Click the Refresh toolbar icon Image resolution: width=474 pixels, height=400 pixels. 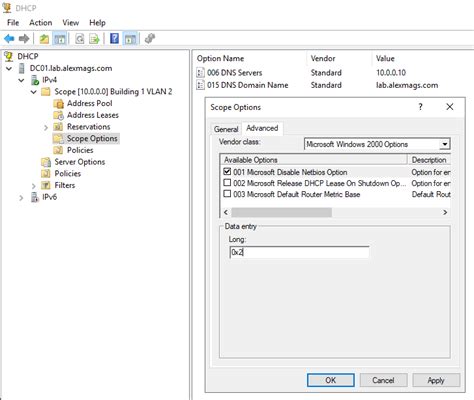(80, 39)
